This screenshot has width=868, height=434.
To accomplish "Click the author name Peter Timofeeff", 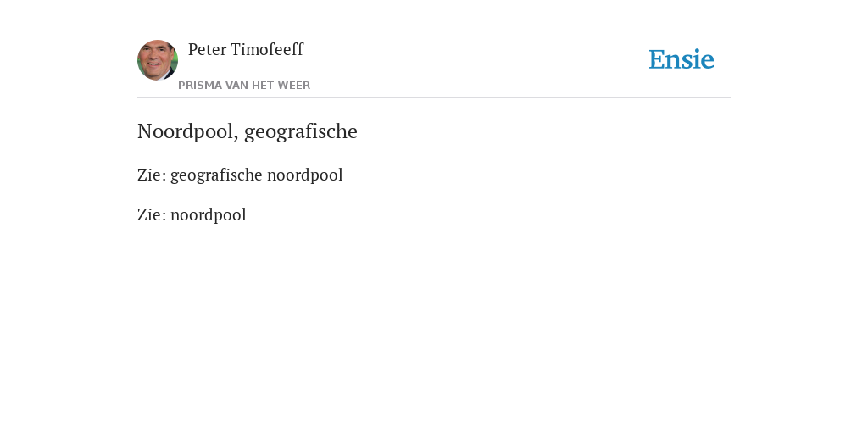I will [245, 50].
